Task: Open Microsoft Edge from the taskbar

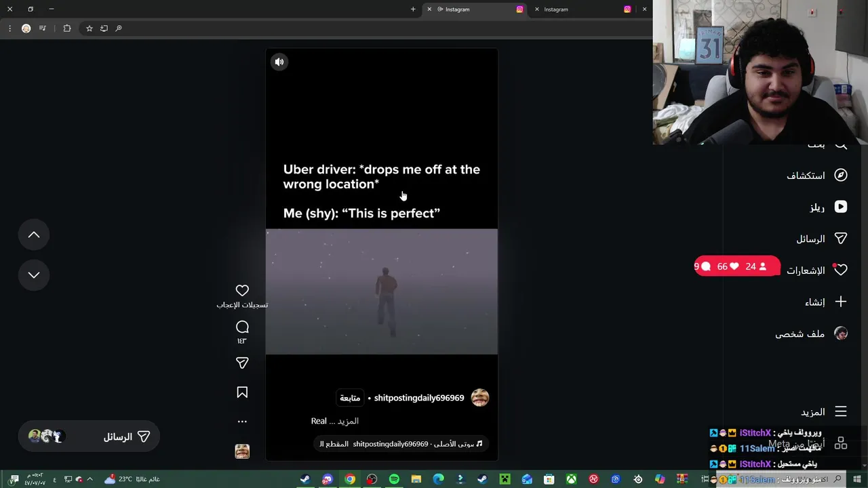Action: (438, 479)
